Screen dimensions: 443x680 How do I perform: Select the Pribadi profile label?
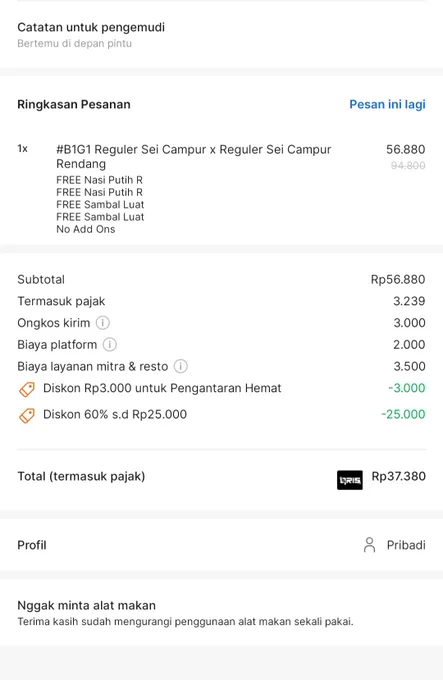[406, 545]
